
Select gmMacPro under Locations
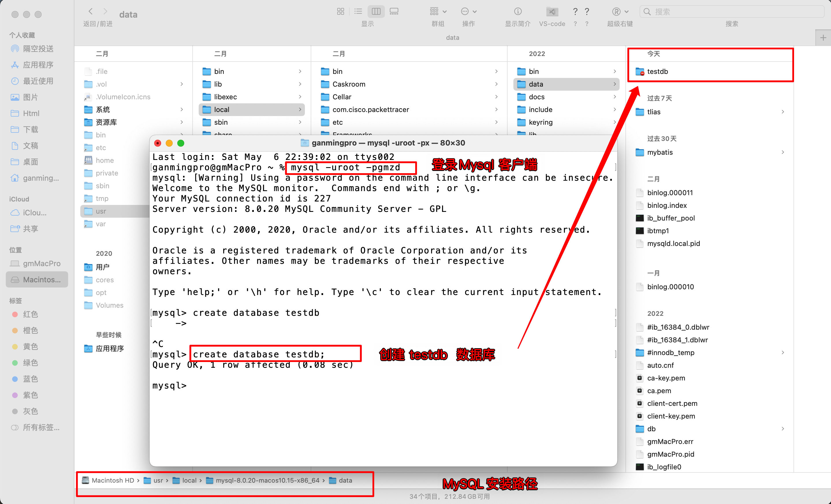37,264
